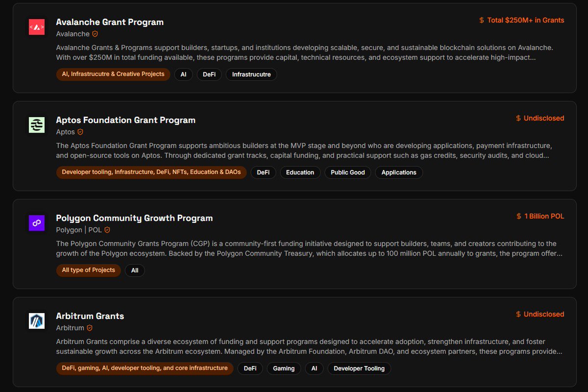588x392 pixels.
Task: Click the Total $250M+ in Grants amount
Action: click(526, 20)
